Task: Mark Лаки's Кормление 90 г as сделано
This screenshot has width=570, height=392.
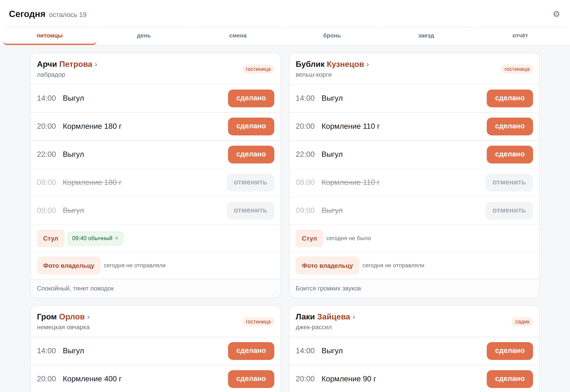Action: 510,379
